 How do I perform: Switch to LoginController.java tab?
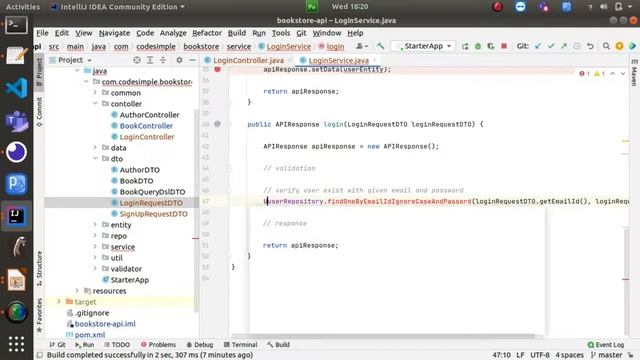coord(248,60)
